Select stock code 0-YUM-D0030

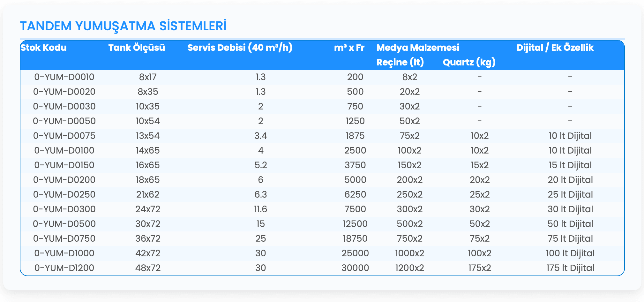[x=64, y=106]
